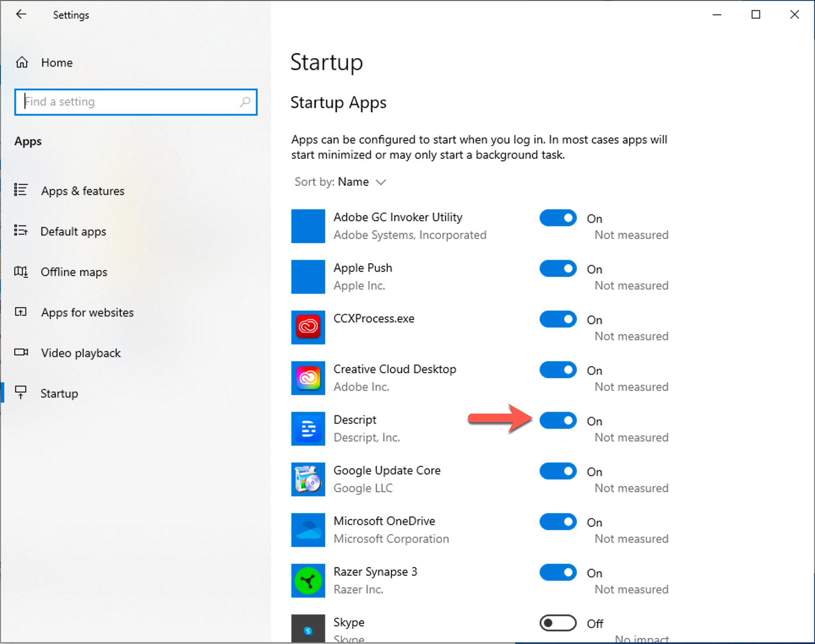Click the Offline maps icon
This screenshot has height=644, width=815.
[21, 271]
